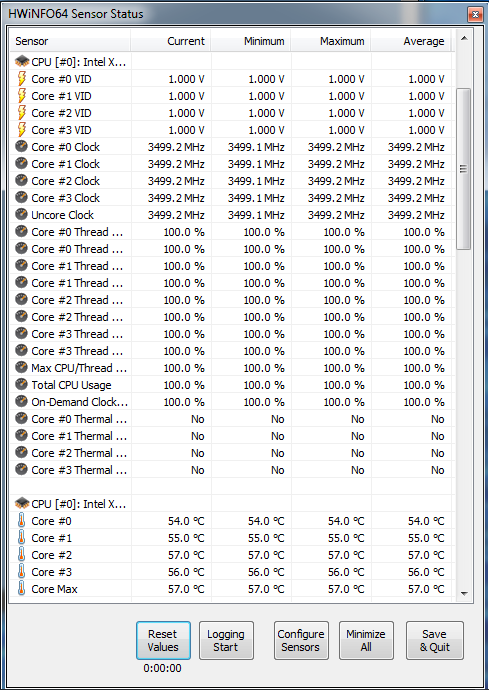Click the scrollbar down arrow
The height and width of the screenshot is (690, 489).
[464, 593]
